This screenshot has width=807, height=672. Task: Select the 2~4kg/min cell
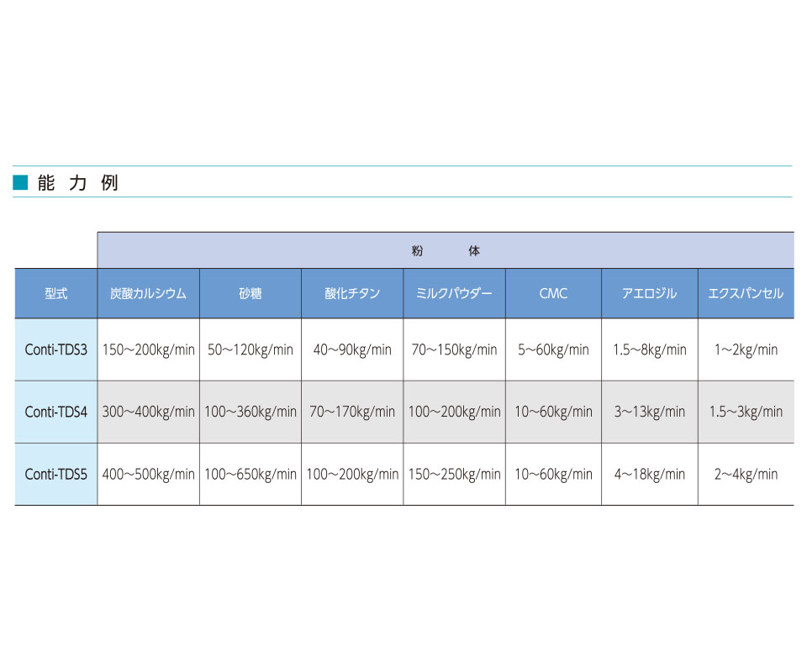[x=746, y=474]
